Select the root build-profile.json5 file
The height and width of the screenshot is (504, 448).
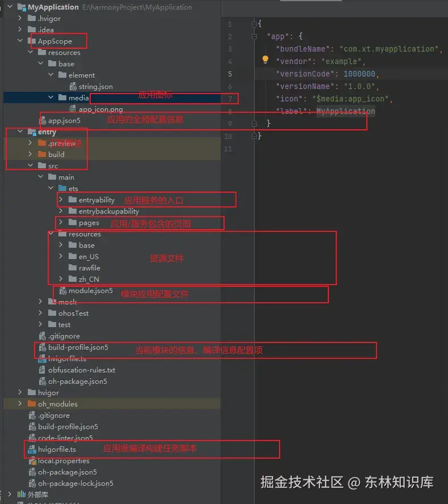[68, 426]
